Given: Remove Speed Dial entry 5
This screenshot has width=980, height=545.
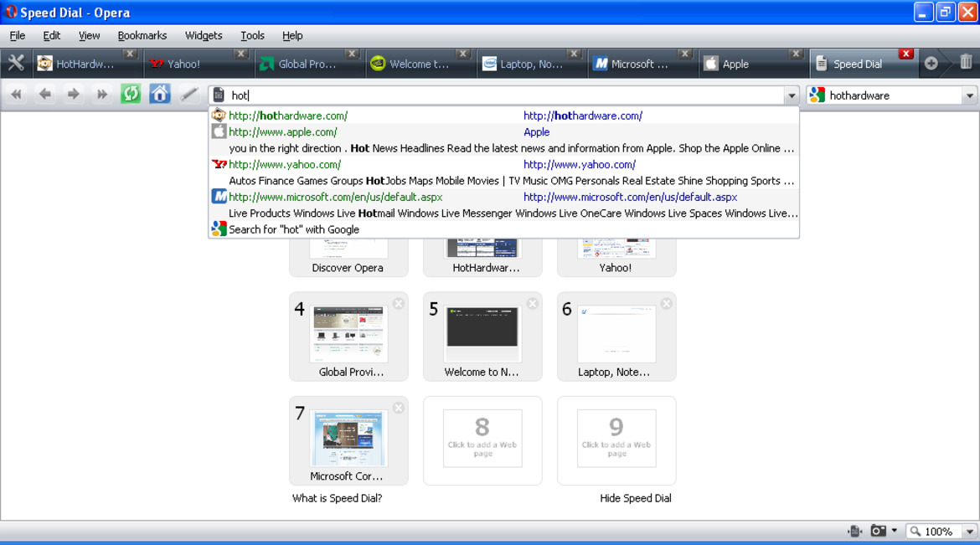Looking at the screenshot, I should (533, 304).
